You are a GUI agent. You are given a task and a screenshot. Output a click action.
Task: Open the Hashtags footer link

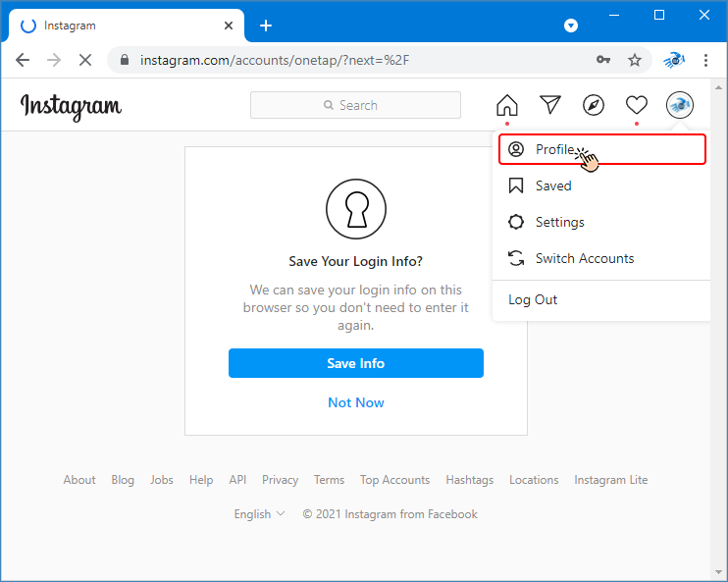469,480
